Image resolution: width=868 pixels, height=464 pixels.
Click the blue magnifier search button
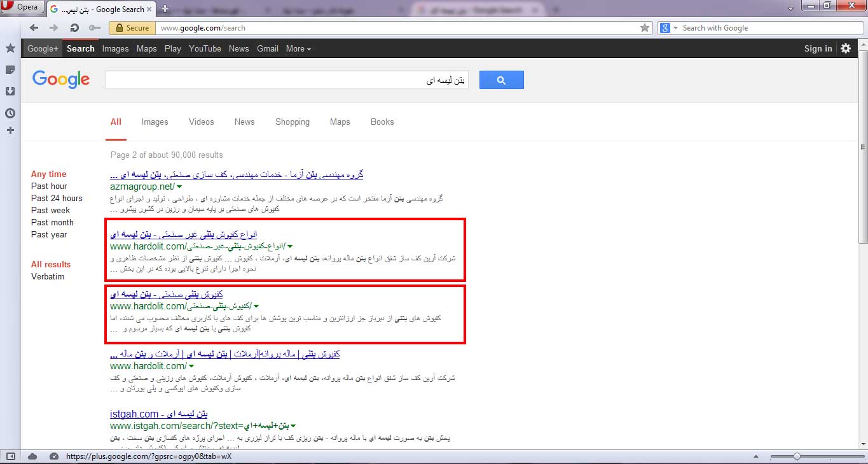pyautogui.click(x=501, y=80)
